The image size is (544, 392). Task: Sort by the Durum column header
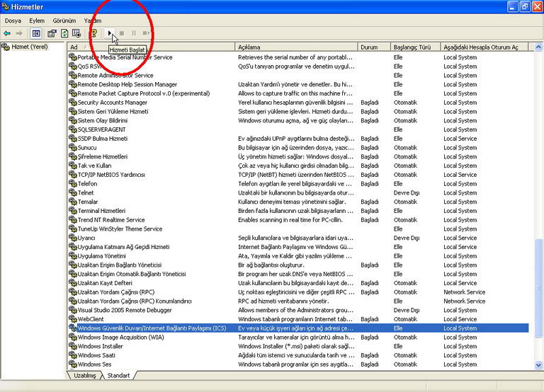[374, 47]
